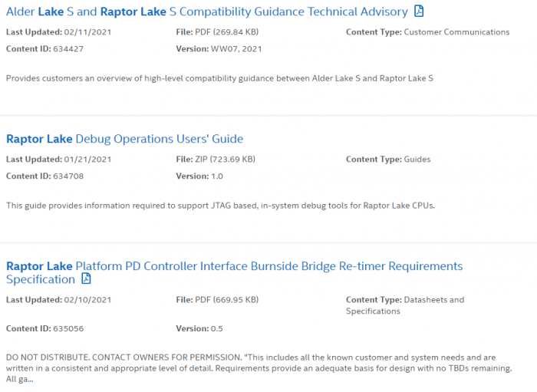Click the JTAG debug tools description text
The width and height of the screenshot is (537, 392).
[220, 205]
